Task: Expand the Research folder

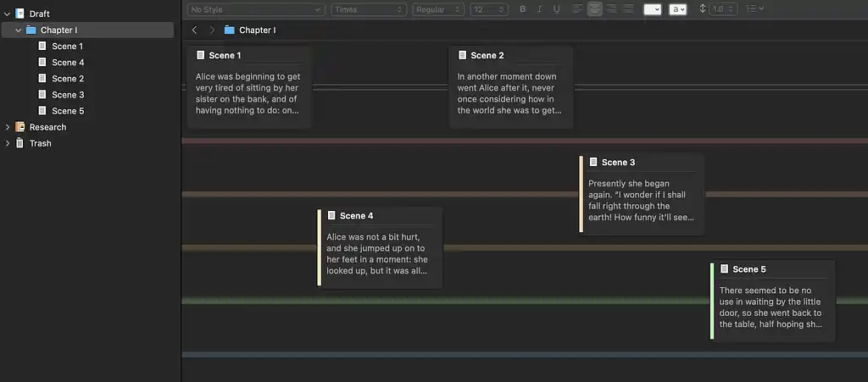Action: pos(7,127)
